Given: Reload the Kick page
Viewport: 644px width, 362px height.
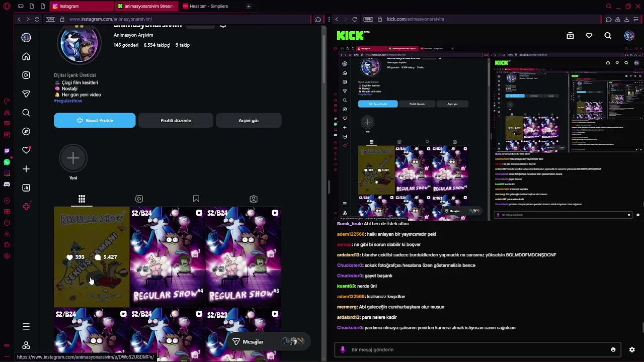Looking at the screenshot, I should click(x=355, y=19).
